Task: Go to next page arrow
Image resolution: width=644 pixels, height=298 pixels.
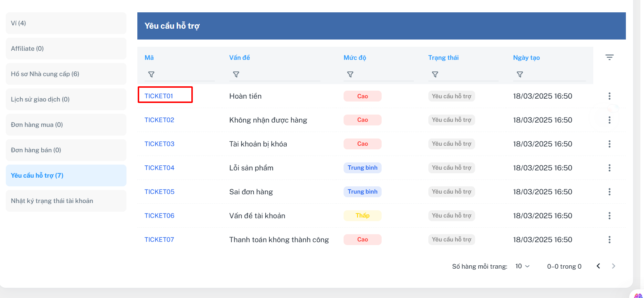Action: 614,266
